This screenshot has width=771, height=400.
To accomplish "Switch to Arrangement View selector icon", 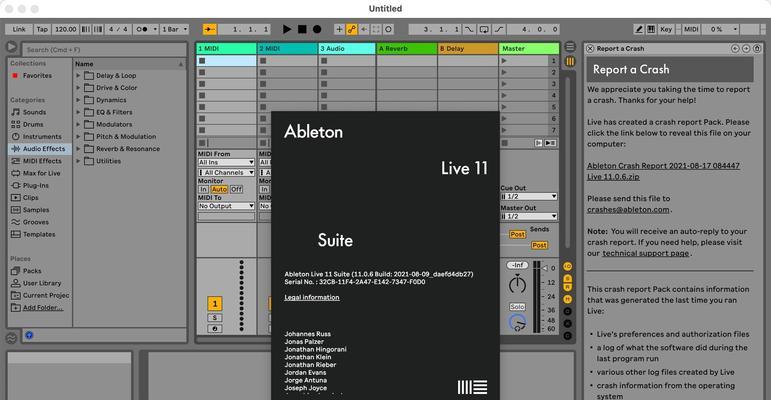I will (570, 47).
